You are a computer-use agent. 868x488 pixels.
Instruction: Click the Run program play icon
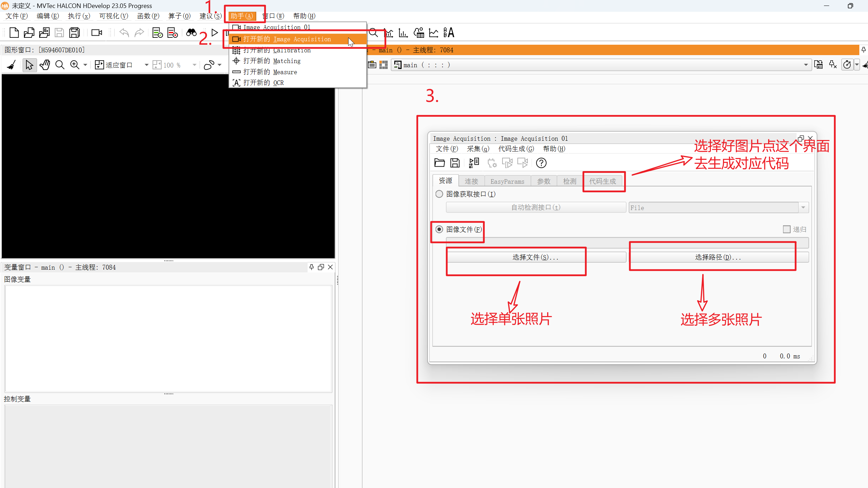tap(215, 33)
